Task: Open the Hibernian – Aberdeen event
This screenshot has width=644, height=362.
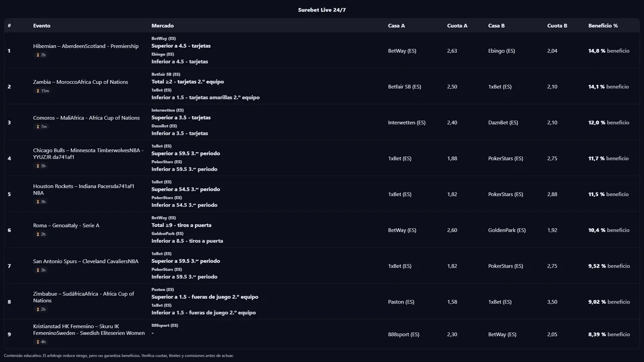Action: [86, 46]
